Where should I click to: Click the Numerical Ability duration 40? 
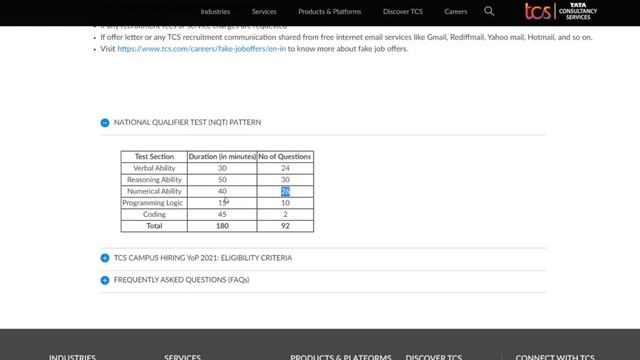(222, 191)
